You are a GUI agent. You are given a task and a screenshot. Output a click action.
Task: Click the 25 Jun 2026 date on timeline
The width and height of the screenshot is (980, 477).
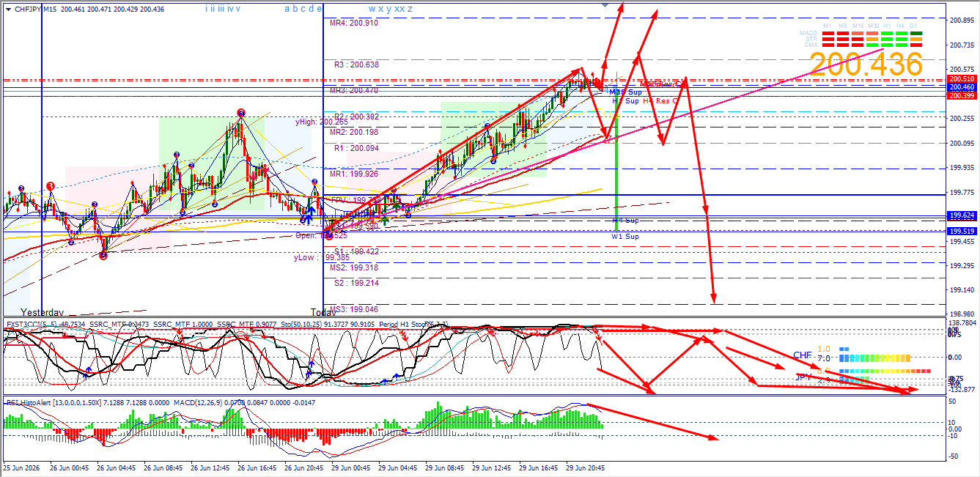pos(23,467)
